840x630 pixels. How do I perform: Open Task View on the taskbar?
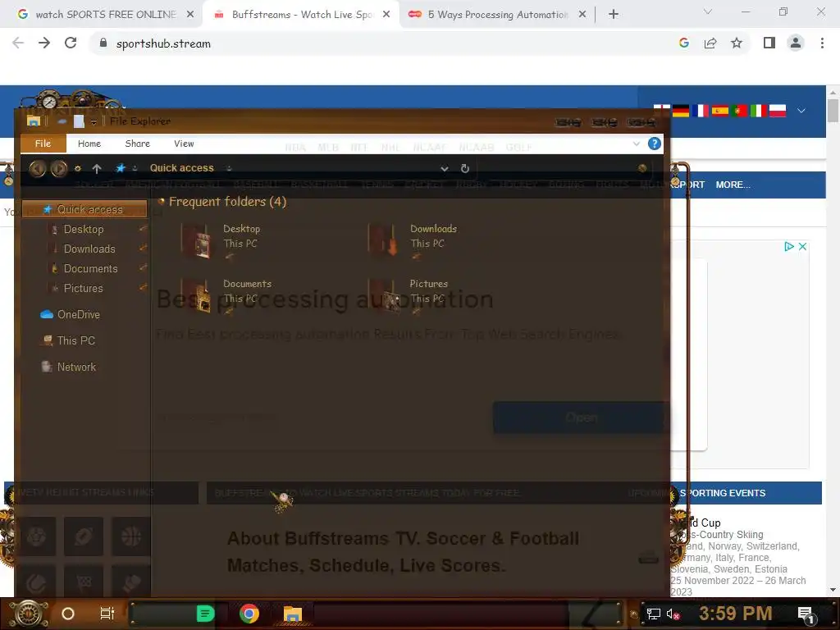[107, 614]
